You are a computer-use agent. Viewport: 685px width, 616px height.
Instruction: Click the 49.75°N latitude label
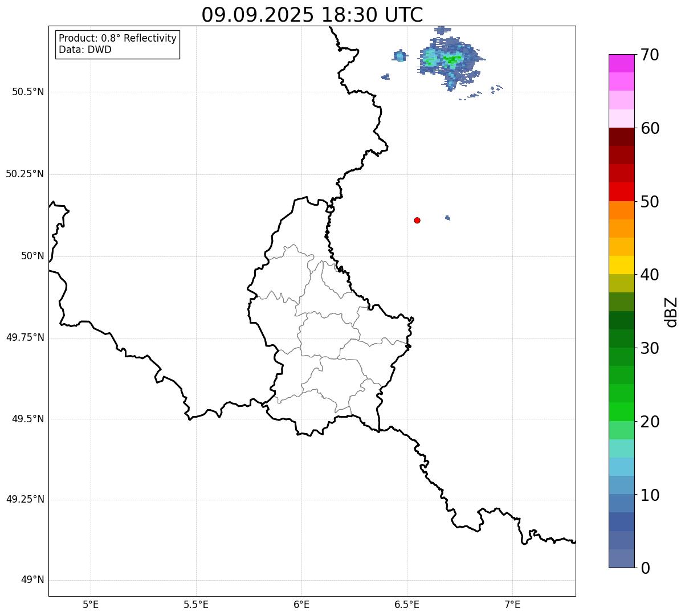(x=25, y=337)
